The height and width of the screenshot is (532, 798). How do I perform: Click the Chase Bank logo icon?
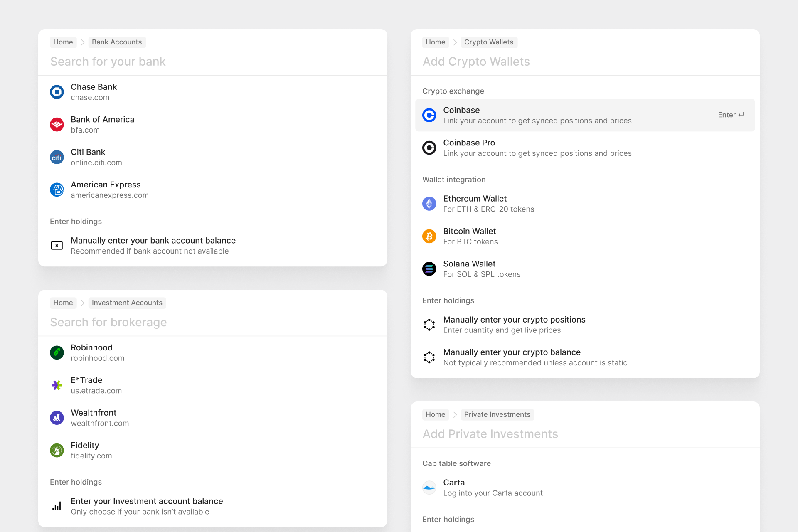point(57,92)
